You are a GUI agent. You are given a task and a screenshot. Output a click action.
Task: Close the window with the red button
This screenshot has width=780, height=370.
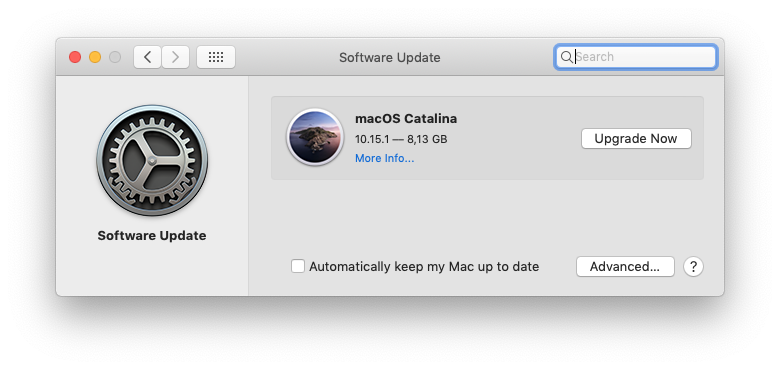click(x=75, y=57)
